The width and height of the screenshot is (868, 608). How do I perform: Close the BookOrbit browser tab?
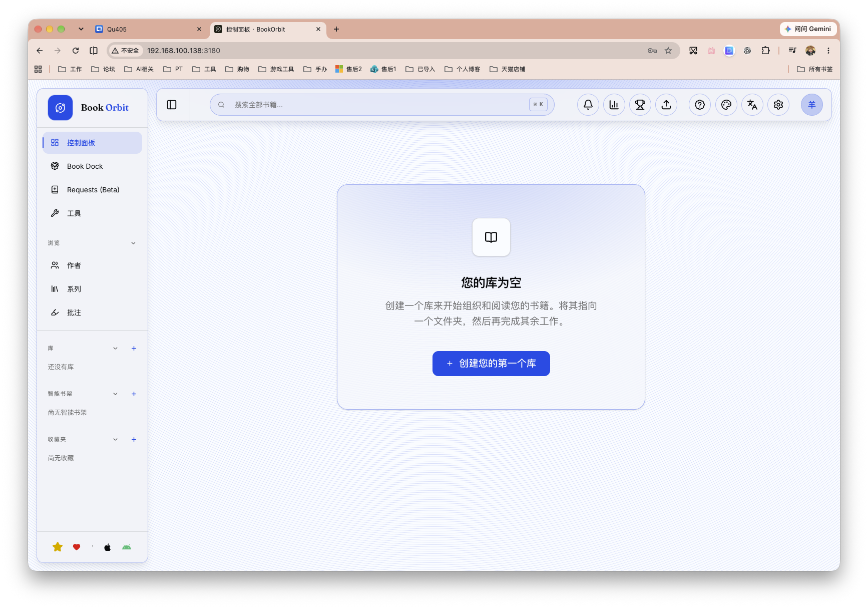click(x=318, y=29)
